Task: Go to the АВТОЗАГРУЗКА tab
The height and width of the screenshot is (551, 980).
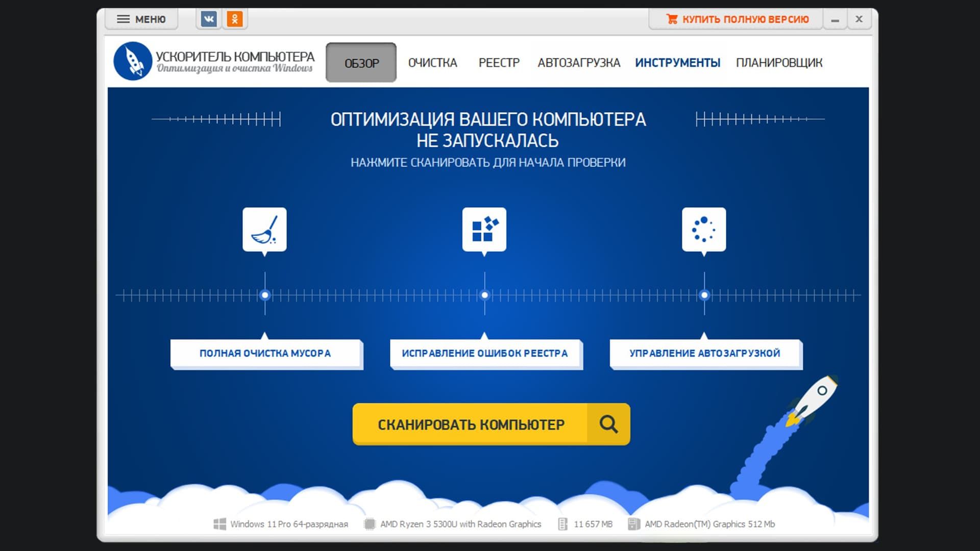Action: pyautogui.click(x=579, y=63)
